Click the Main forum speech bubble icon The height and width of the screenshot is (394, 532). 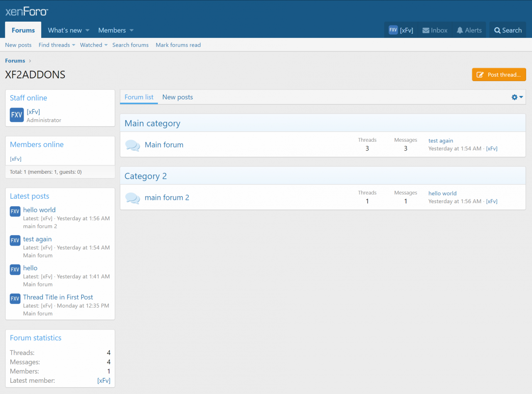[133, 145]
